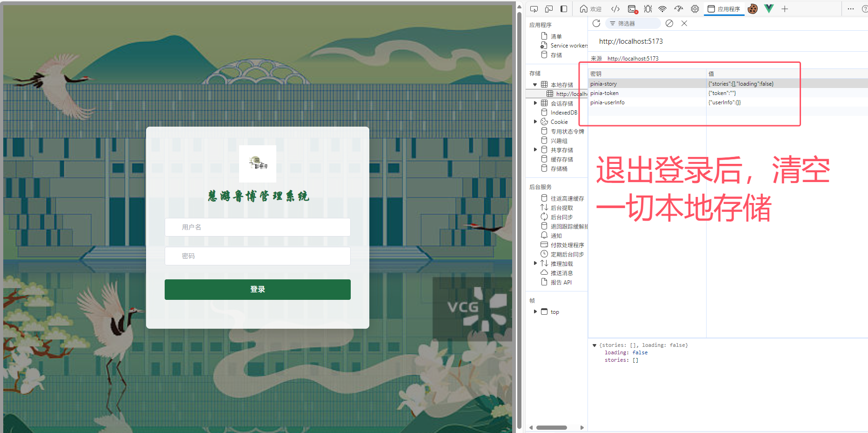The height and width of the screenshot is (433, 868).
Task: Open the Network wifi icon panel
Action: pos(663,9)
